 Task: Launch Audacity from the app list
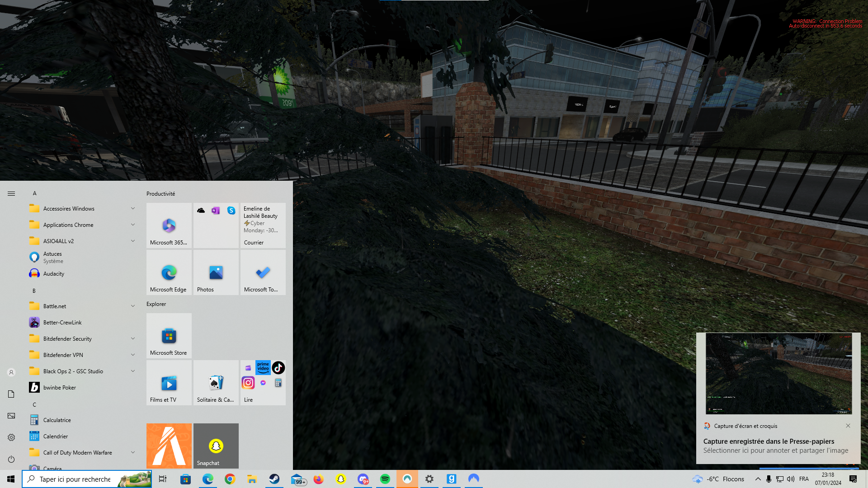[x=82, y=274]
